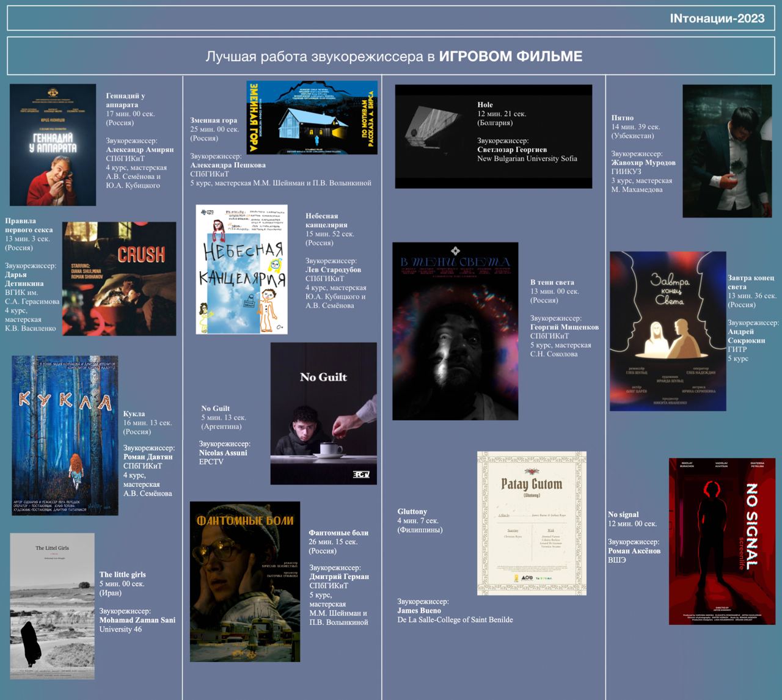Select name Георгий Мищенков

coord(565,327)
